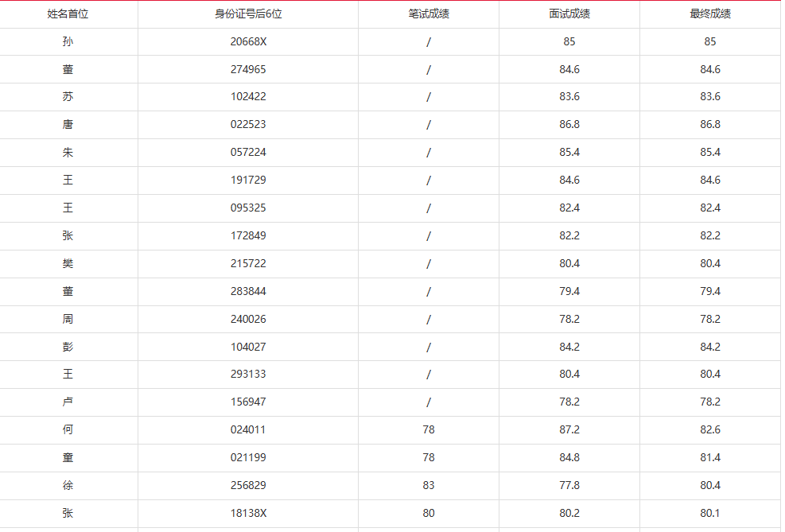Click the interview score 87.2
The height and width of the screenshot is (532, 785).
pyautogui.click(x=569, y=429)
